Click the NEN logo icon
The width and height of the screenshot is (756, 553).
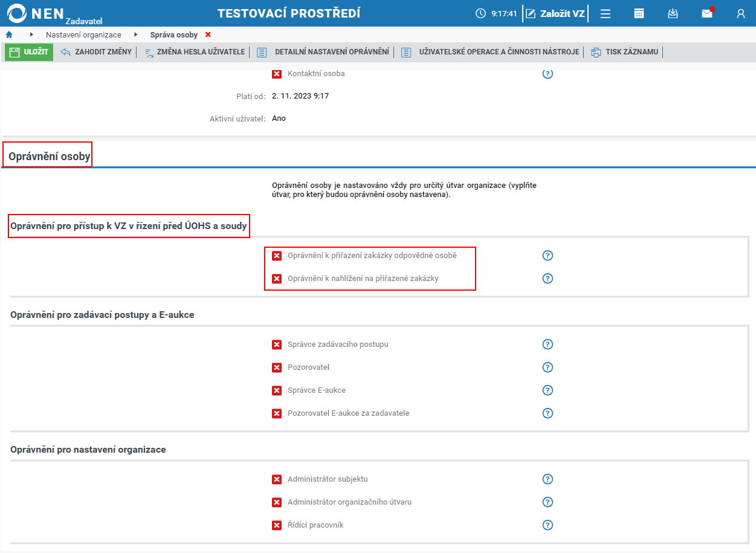coord(16,13)
